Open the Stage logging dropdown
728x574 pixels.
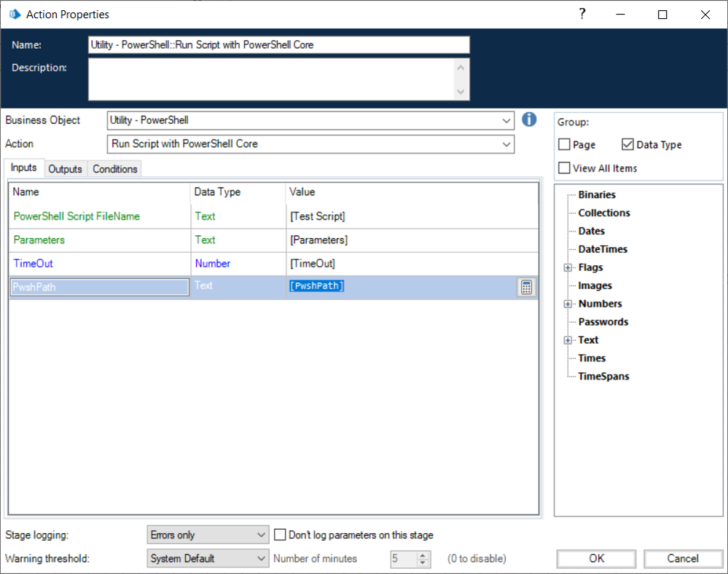262,535
